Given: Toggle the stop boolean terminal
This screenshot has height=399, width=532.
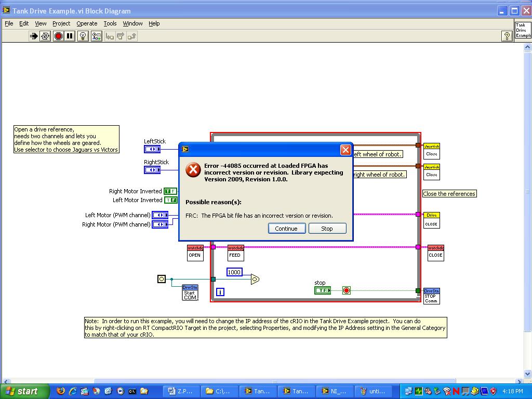Looking at the screenshot, I should pyautogui.click(x=323, y=290).
